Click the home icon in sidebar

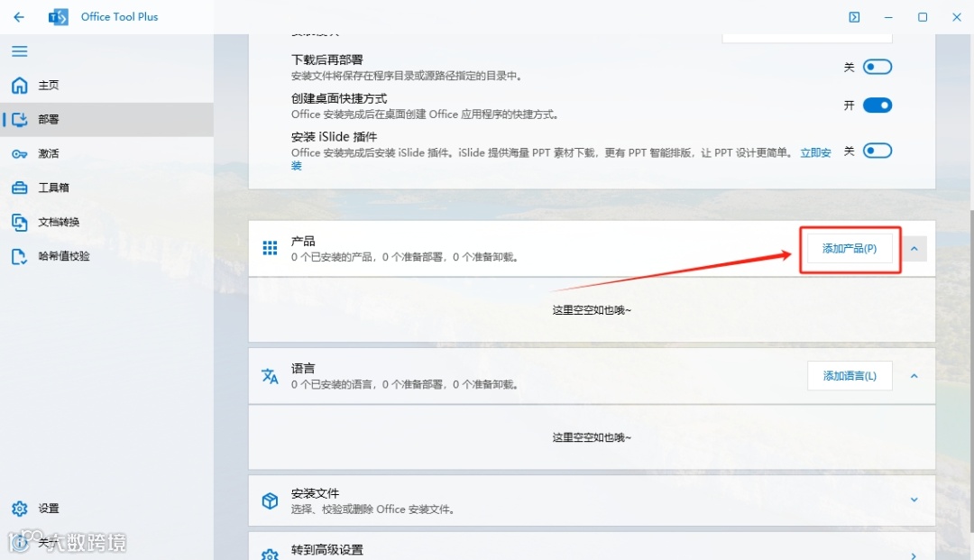(x=19, y=85)
